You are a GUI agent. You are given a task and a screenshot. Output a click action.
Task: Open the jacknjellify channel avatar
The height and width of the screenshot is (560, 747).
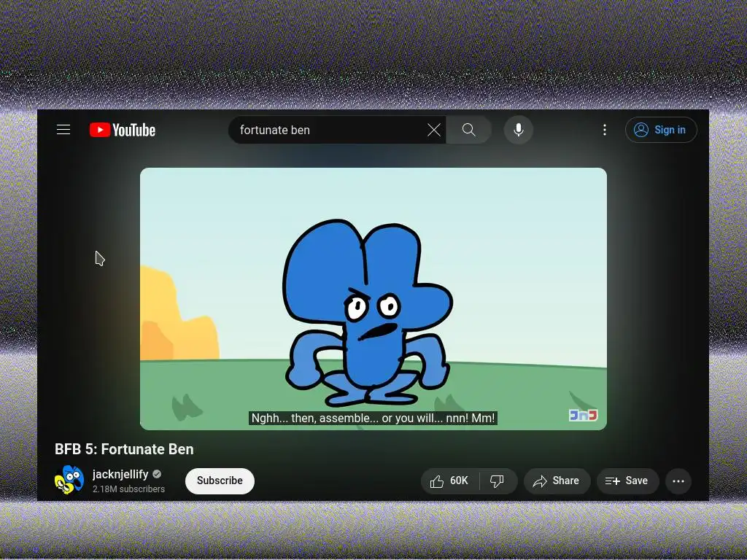(x=69, y=480)
